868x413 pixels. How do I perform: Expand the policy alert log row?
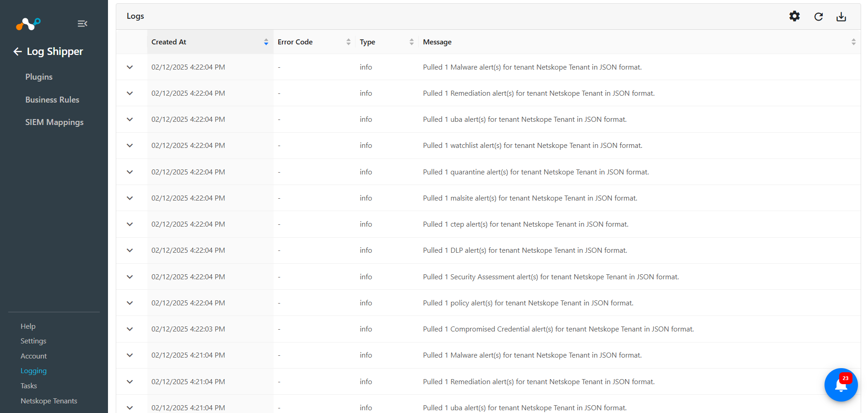(130, 303)
